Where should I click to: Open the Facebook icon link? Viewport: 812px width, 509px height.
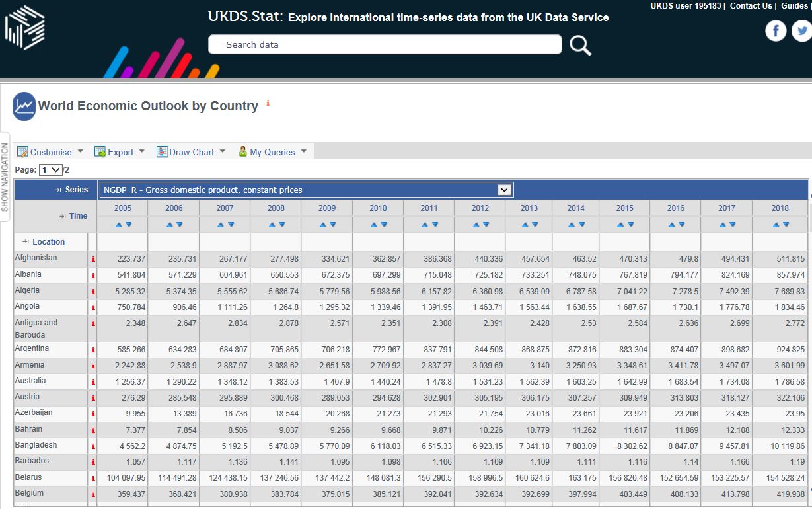point(775,30)
